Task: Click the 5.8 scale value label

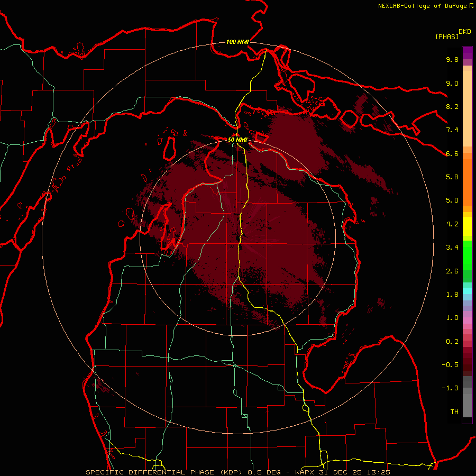Action: [x=452, y=177]
